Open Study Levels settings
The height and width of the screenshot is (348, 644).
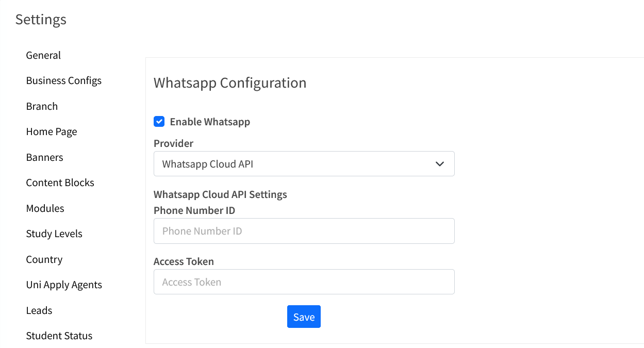tap(54, 234)
